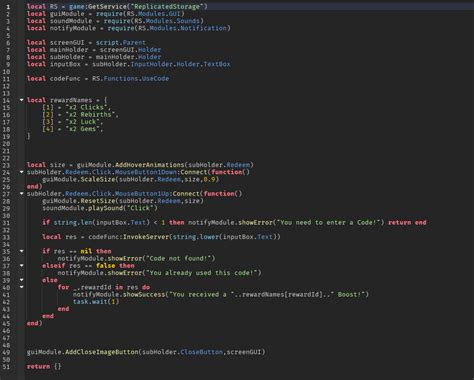Click 'playSound' on line 29

point(105,208)
